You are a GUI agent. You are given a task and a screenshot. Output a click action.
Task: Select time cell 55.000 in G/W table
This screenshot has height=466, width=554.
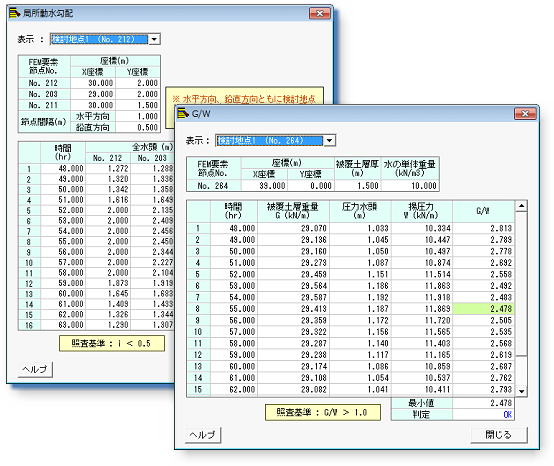tap(234, 309)
